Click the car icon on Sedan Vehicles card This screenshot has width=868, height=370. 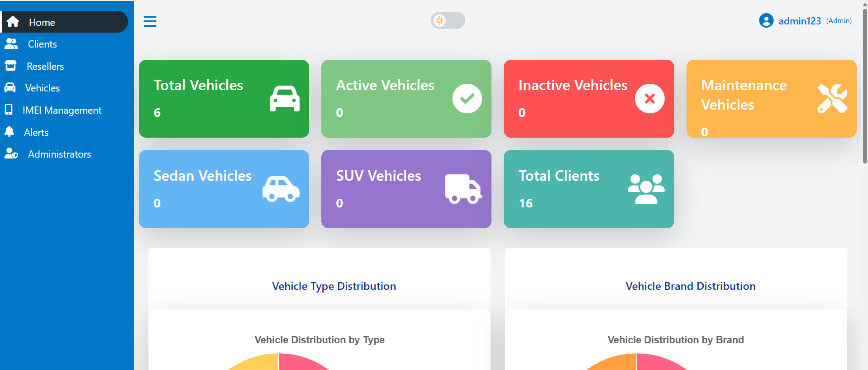coord(281,189)
